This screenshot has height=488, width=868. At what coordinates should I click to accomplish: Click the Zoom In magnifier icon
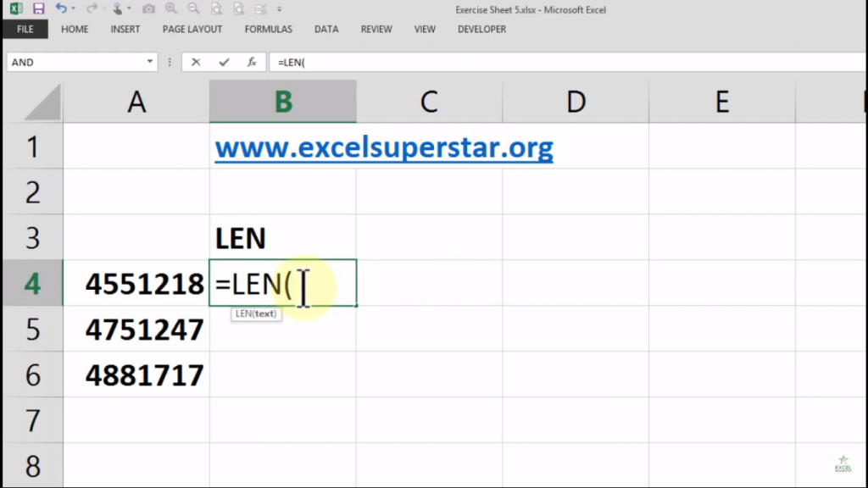[170, 9]
